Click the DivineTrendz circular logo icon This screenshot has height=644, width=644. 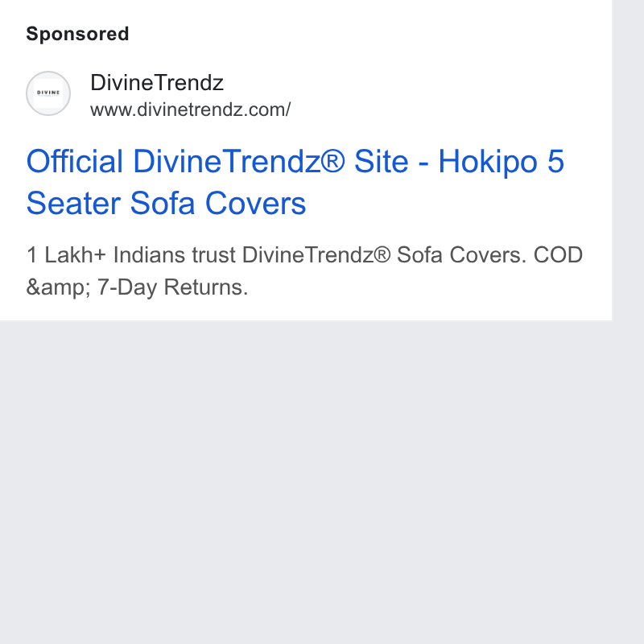coord(48,93)
